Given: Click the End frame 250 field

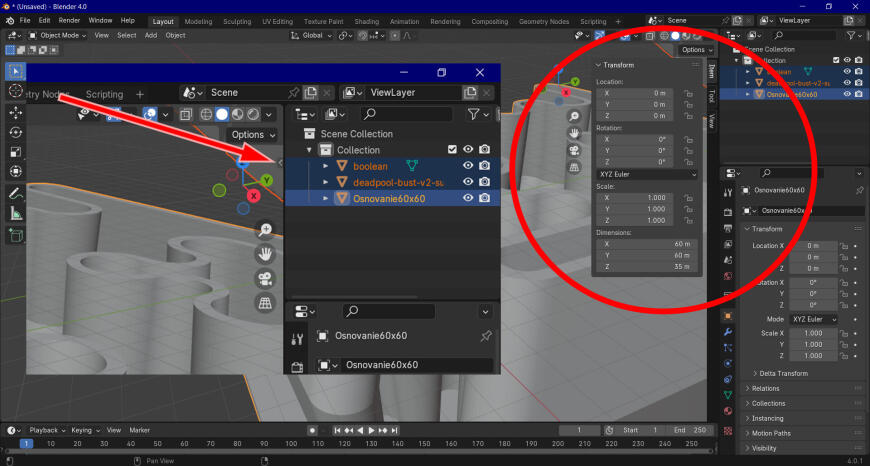Looking at the screenshot, I should click(691, 430).
